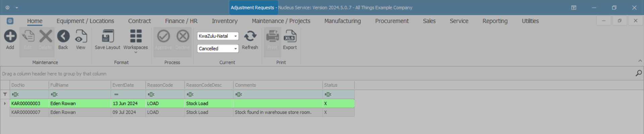Click the application gear icon in title bar

(x=7, y=7)
